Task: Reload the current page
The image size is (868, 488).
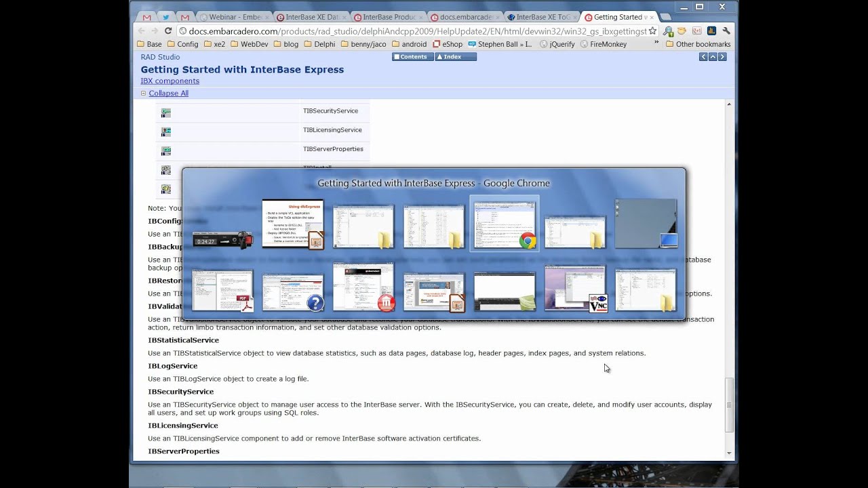Action: [x=168, y=30]
